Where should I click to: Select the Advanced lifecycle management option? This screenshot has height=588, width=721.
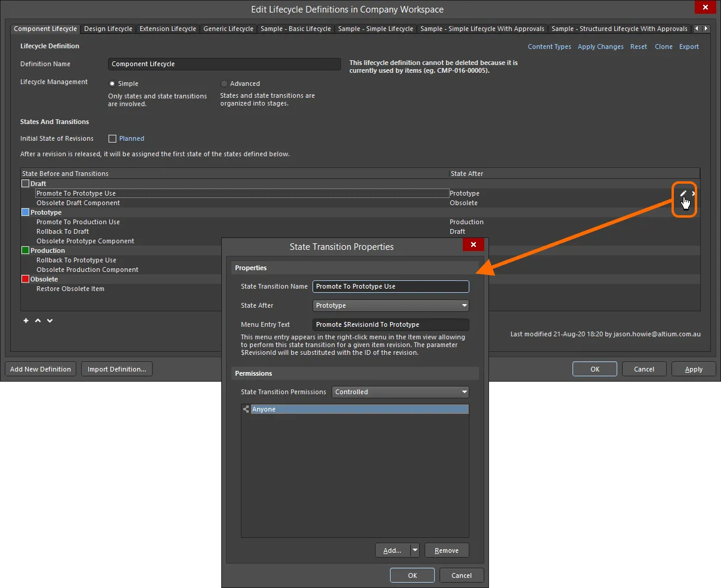[224, 83]
